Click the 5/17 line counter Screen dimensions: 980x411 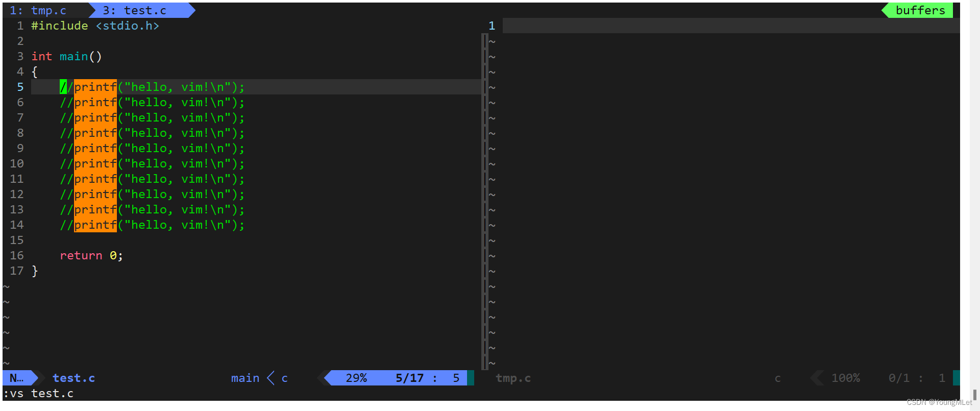(410, 378)
